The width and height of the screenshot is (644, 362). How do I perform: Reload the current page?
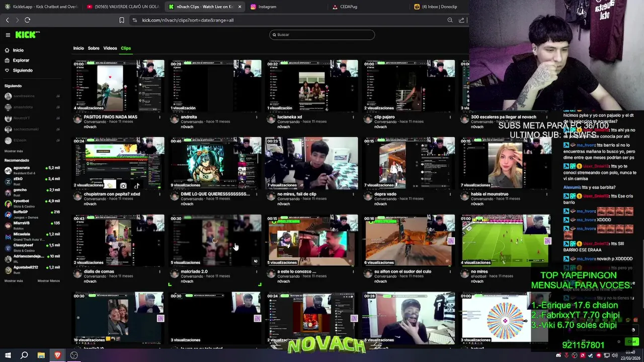27,20
